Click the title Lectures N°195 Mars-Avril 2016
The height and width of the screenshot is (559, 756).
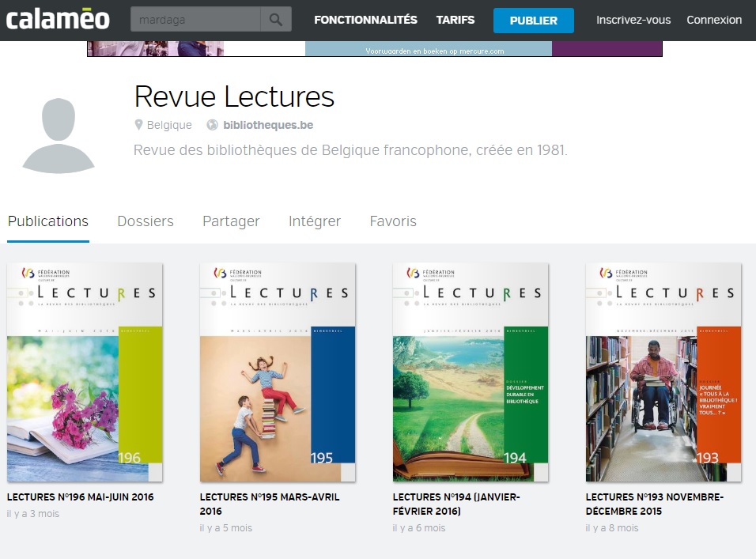270,504
